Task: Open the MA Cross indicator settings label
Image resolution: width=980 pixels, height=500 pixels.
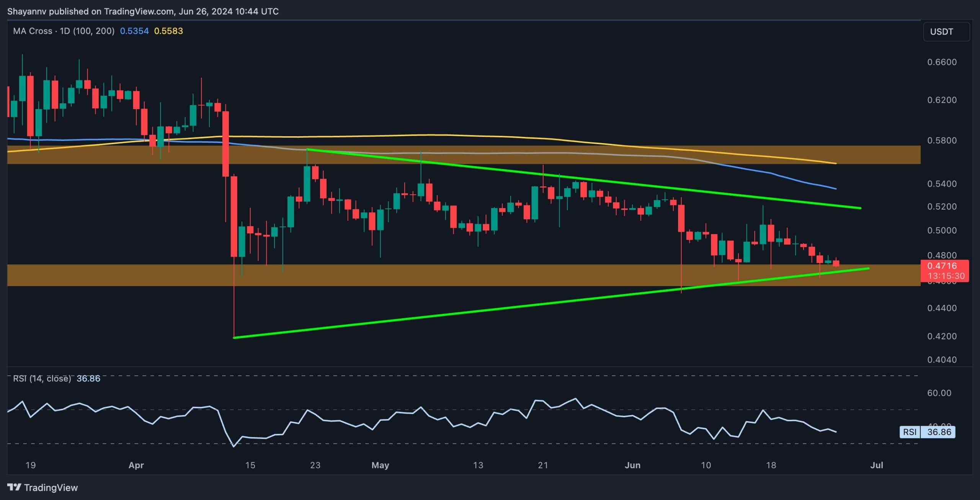Action: click(63, 31)
